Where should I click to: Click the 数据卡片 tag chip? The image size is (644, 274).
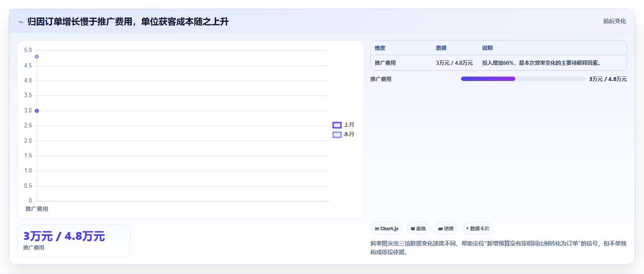(x=478, y=228)
